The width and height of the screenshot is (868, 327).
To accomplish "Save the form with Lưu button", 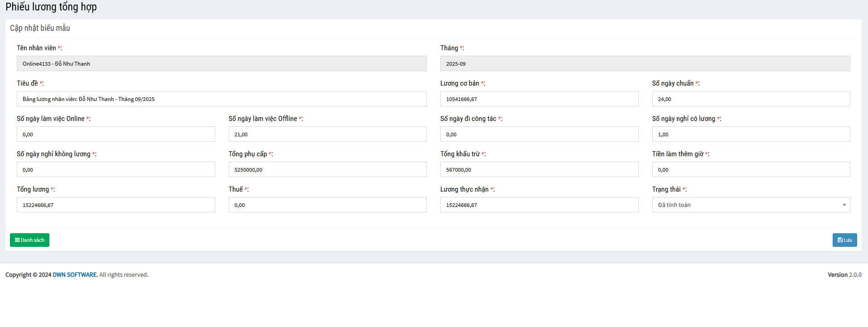I will tap(844, 240).
